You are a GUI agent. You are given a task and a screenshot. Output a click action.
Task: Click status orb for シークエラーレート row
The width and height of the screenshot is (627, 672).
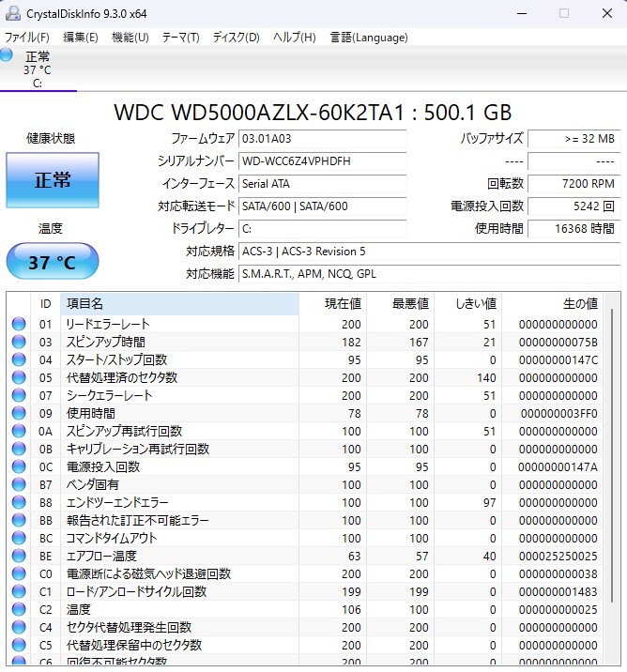click(x=19, y=395)
